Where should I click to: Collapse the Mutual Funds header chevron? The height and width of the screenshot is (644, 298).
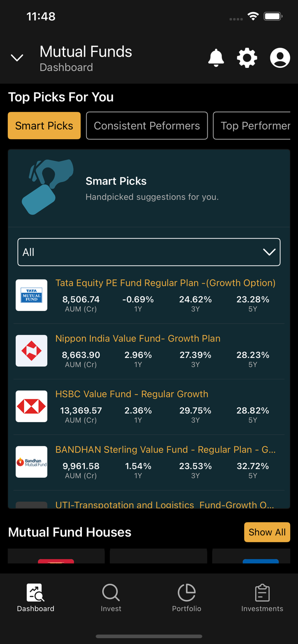click(x=17, y=58)
